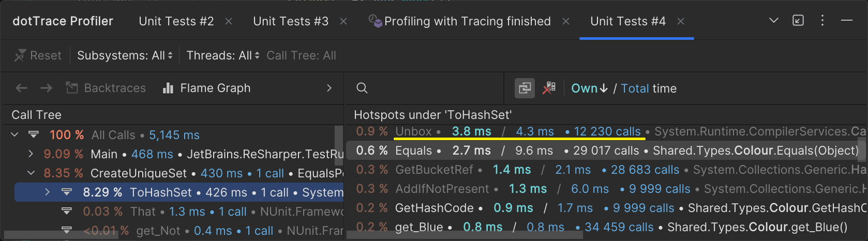The height and width of the screenshot is (241, 868).
Task: Switch to the Unit Tests #2 tab
Action: click(176, 21)
